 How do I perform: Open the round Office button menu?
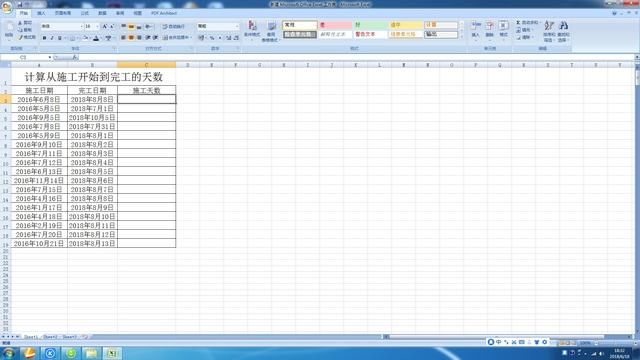coord(7,7)
